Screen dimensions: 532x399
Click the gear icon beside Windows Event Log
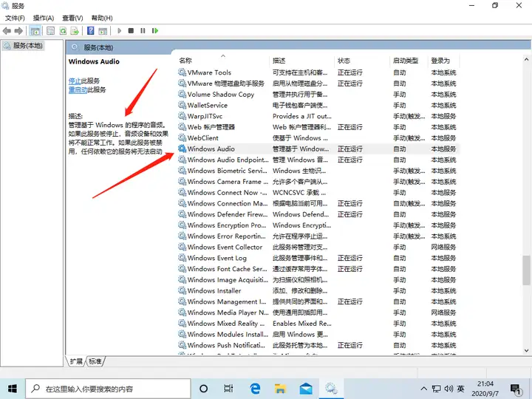[183, 258]
